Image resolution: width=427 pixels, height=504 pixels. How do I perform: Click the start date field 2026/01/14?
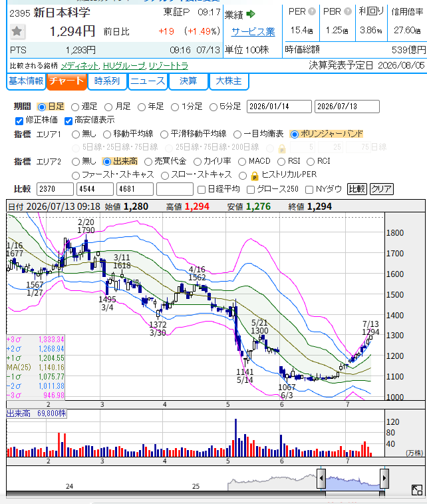pyautogui.click(x=279, y=107)
